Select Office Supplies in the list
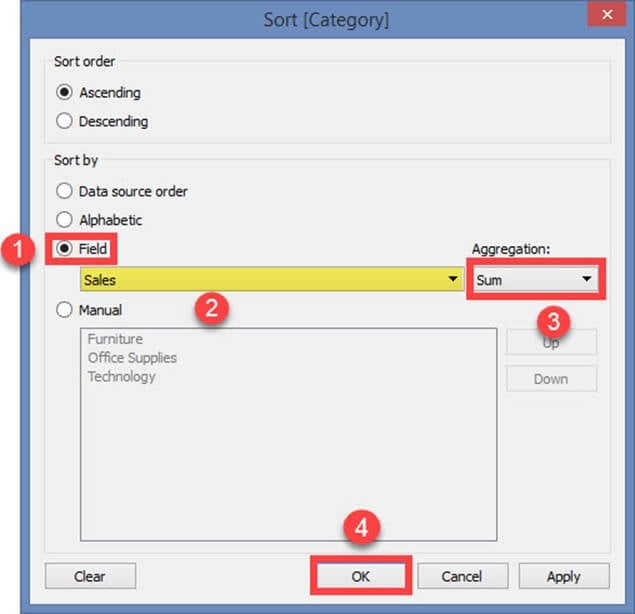 click(132, 358)
